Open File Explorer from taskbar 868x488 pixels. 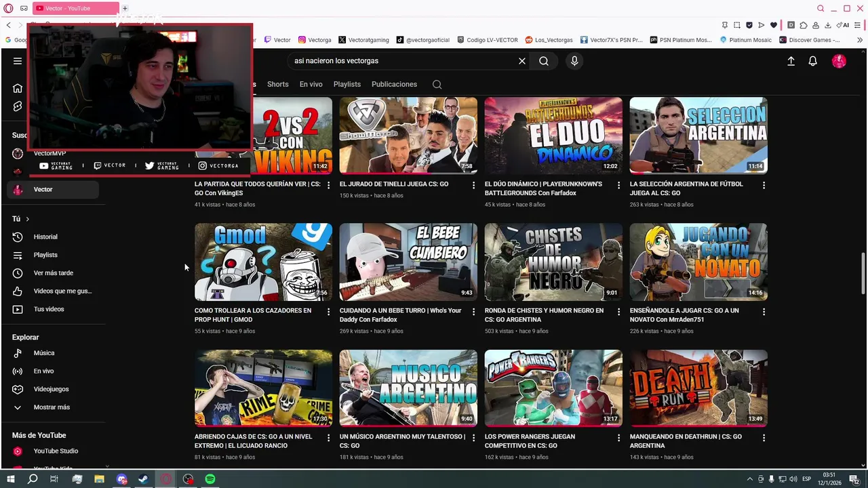[99, 479]
